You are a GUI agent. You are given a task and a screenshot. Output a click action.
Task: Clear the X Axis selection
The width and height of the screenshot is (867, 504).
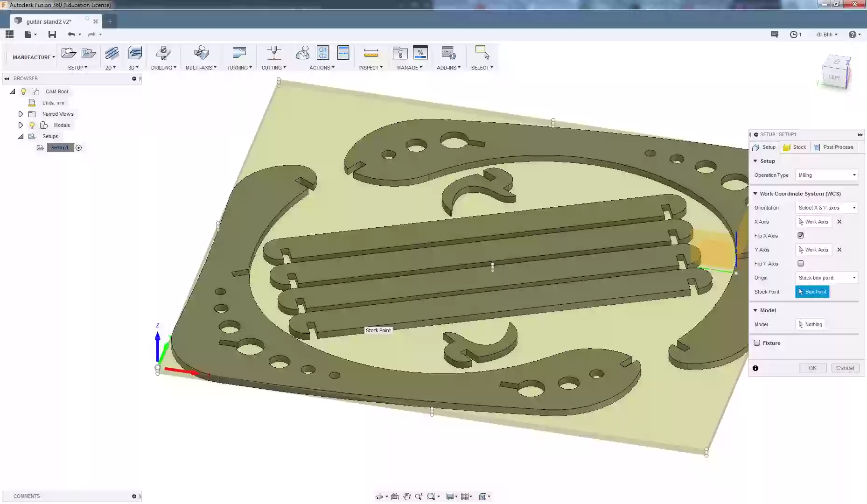(839, 222)
